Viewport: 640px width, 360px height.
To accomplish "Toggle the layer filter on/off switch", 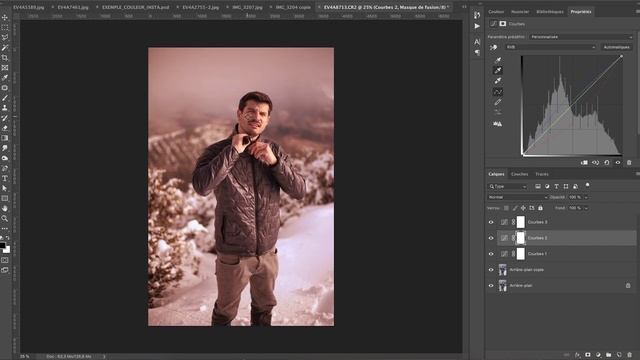I will [x=587, y=185].
